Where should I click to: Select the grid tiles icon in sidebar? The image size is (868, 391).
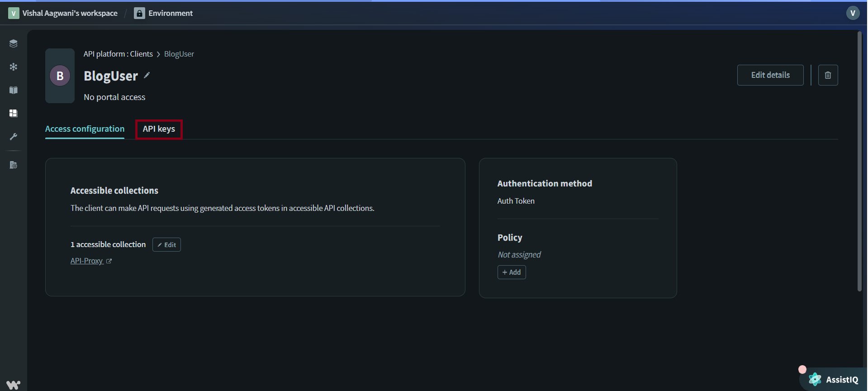(14, 113)
